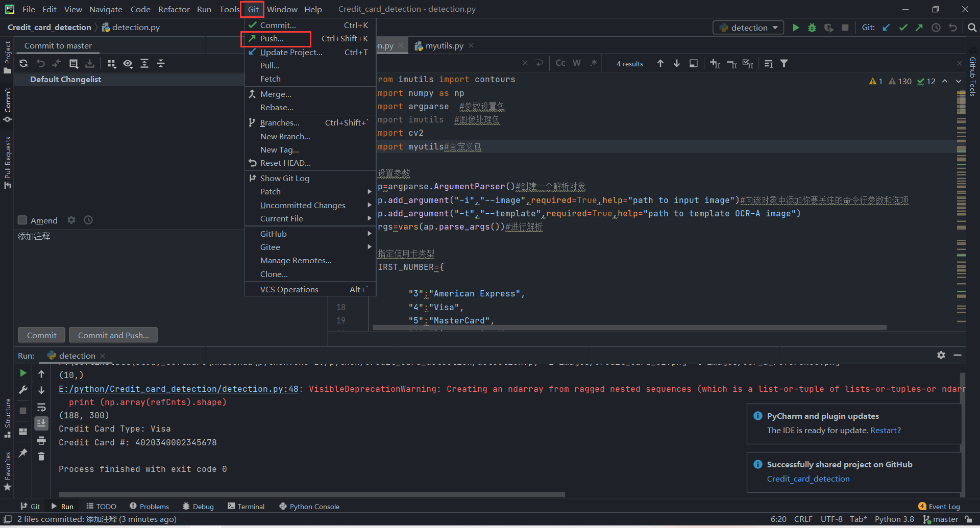This screenshot has height=528, width=980.
Task: Rerun the program in the Run panel
Action: [22, 373]
